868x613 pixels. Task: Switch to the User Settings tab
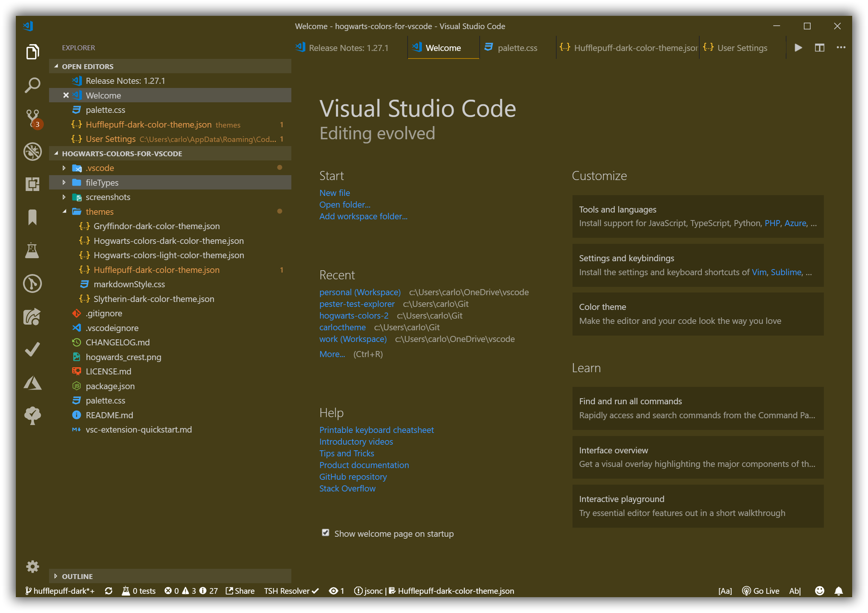click(x=742, y=48)
